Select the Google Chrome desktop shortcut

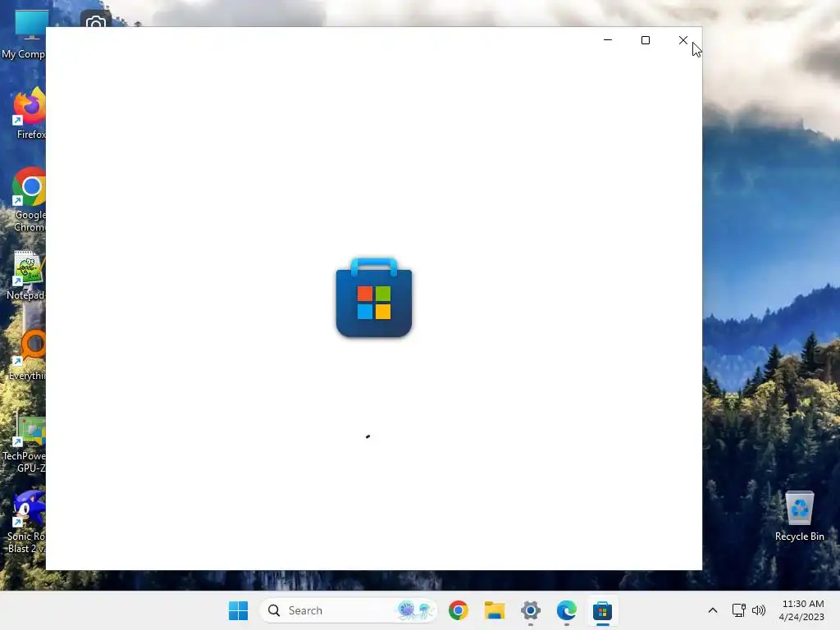click(29, 200)
